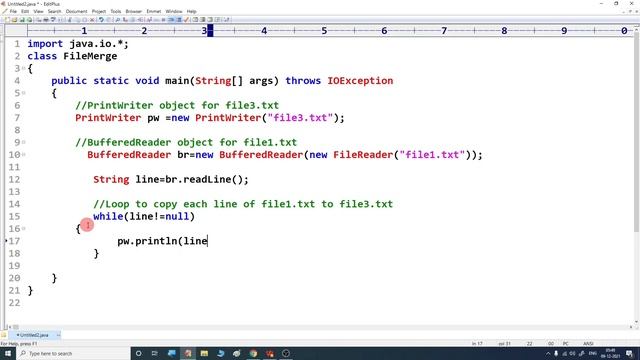This screenshot has width=640, height=360.
Task: Click the 'ln 17' status bar entry
Action: 477,344
